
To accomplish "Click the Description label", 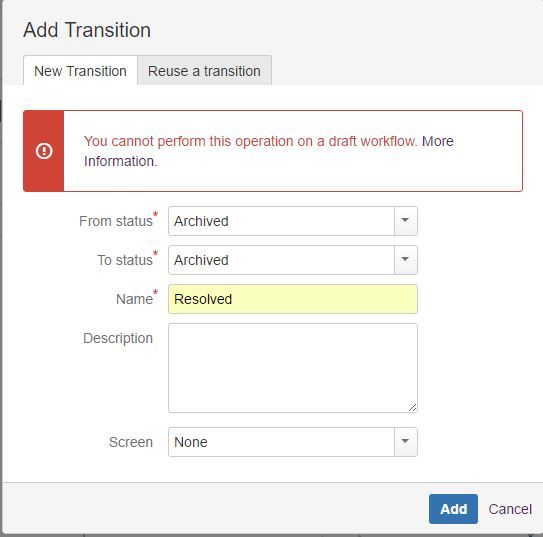I will tap(118, 338).
